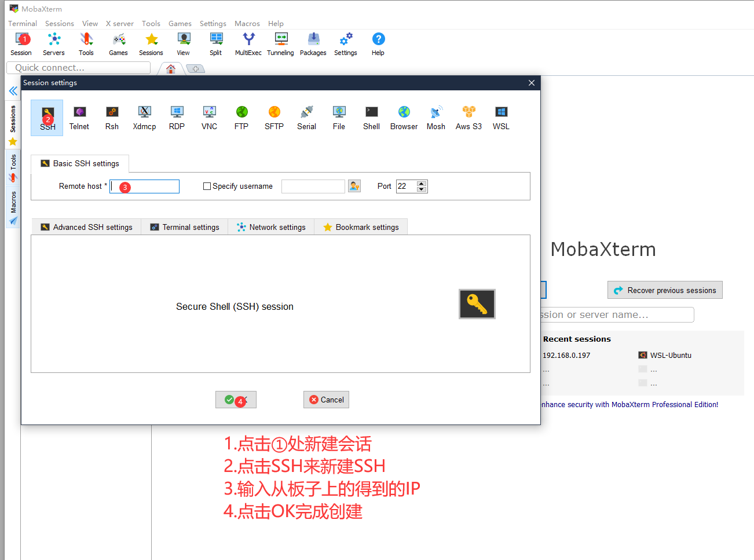
Task: Click the Quick connect field
Action: coord(78,68)
